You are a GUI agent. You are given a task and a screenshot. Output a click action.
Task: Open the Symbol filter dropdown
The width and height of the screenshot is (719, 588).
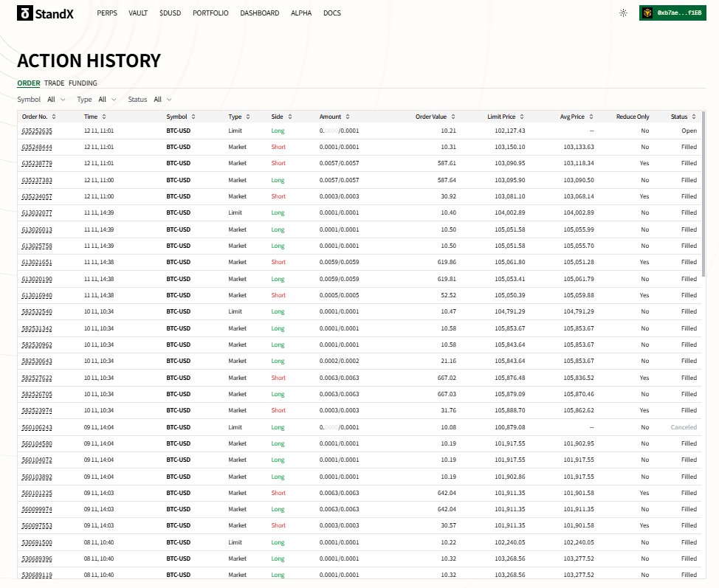[x=58, y=99]
